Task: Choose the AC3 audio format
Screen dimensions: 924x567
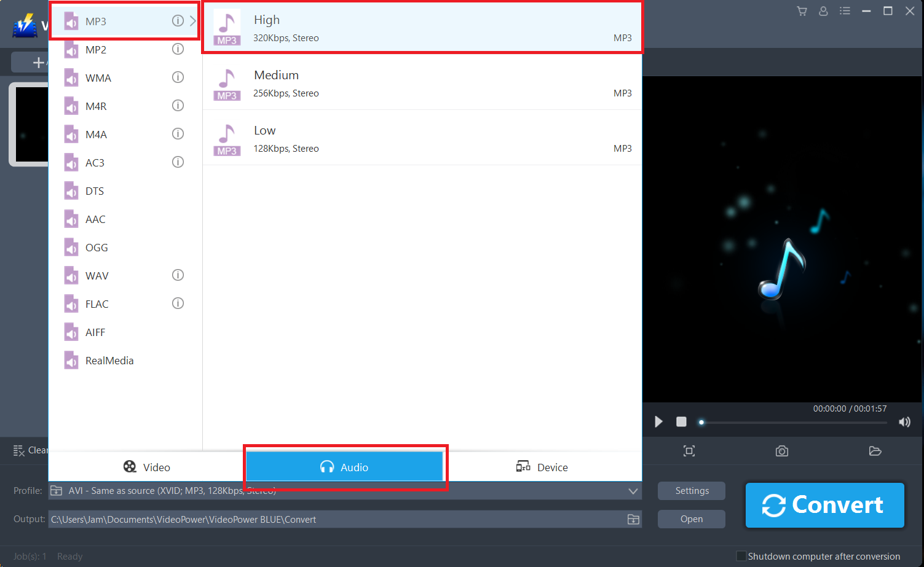Action: click(x=94, y=162)
